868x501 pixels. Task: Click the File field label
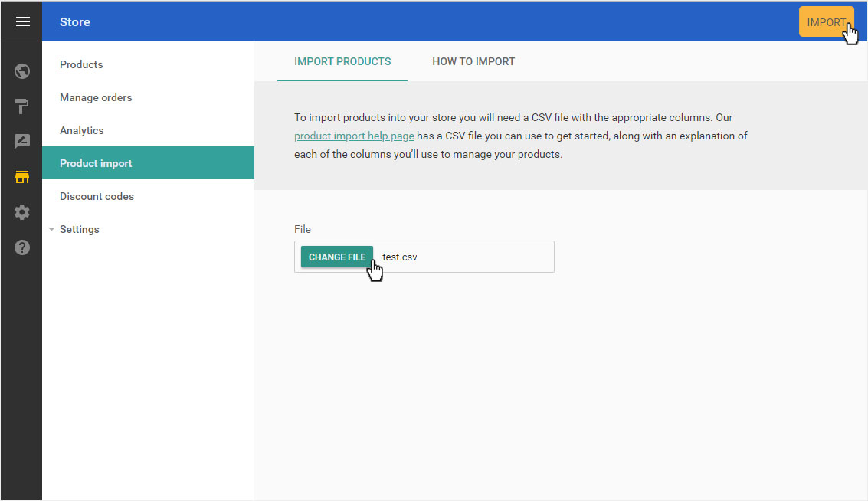[x=303, y=229]
